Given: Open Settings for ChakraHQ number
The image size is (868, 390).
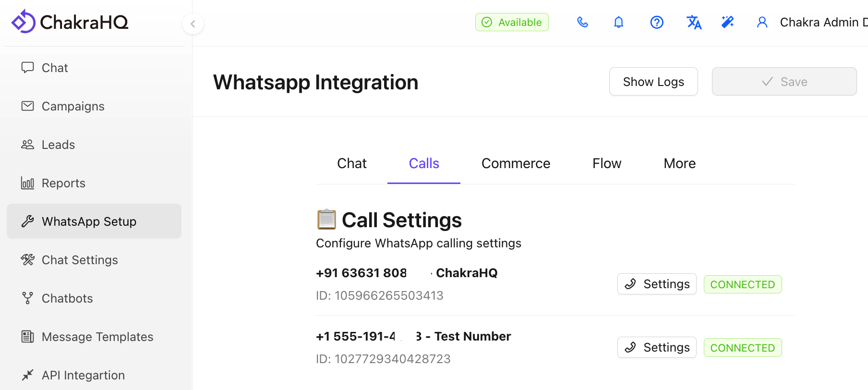Looking at the screenshot, I should tap(657, 284).
